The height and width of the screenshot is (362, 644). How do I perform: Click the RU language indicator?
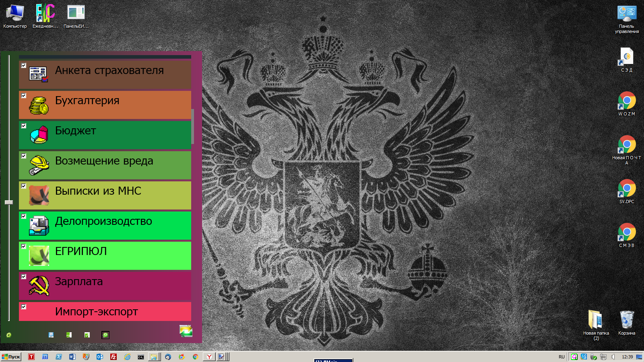[561, 357]
